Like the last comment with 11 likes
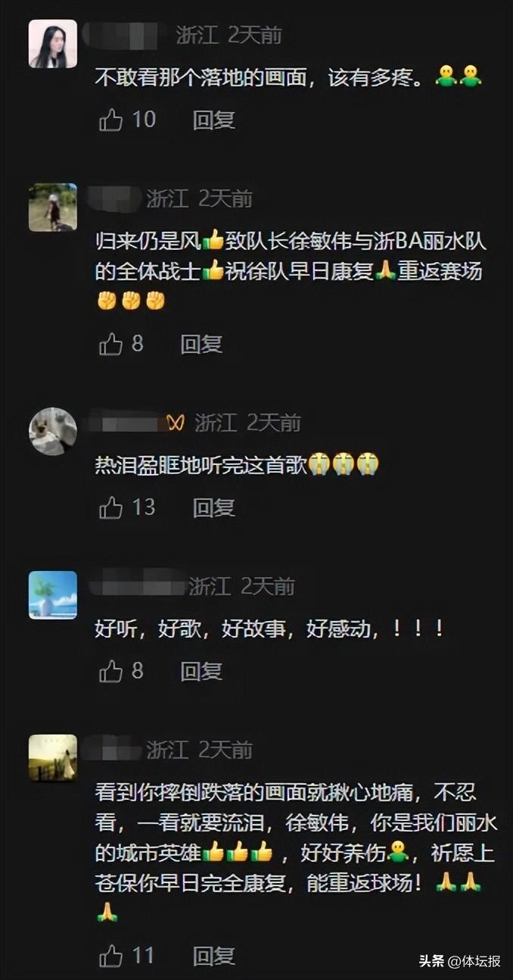The width and height of the screenshot is (513, 980). tap(110, 956)
